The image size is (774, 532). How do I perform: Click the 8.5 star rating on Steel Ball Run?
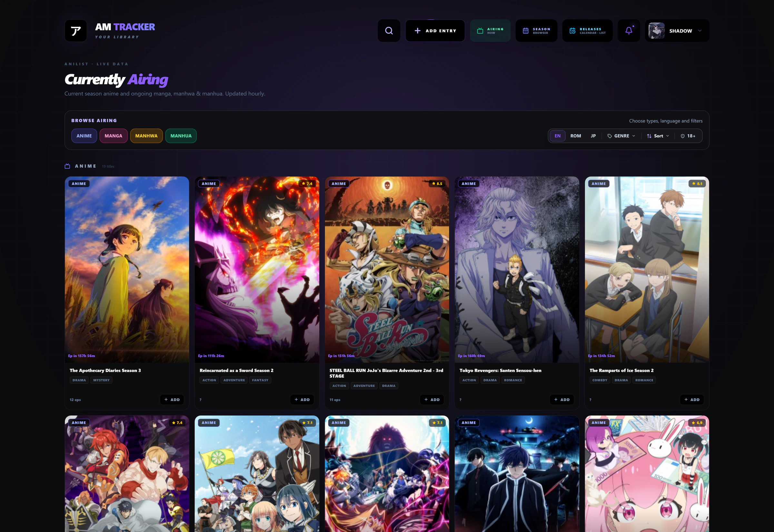tap(437, 184)
